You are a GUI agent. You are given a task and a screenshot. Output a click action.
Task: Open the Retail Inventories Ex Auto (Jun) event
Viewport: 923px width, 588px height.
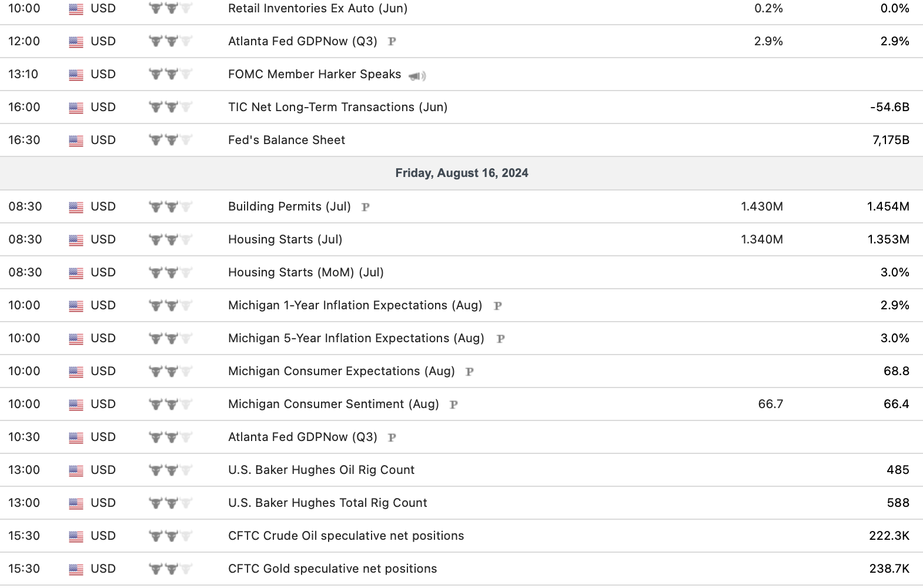pyautogui.click(x=317, y=9)
